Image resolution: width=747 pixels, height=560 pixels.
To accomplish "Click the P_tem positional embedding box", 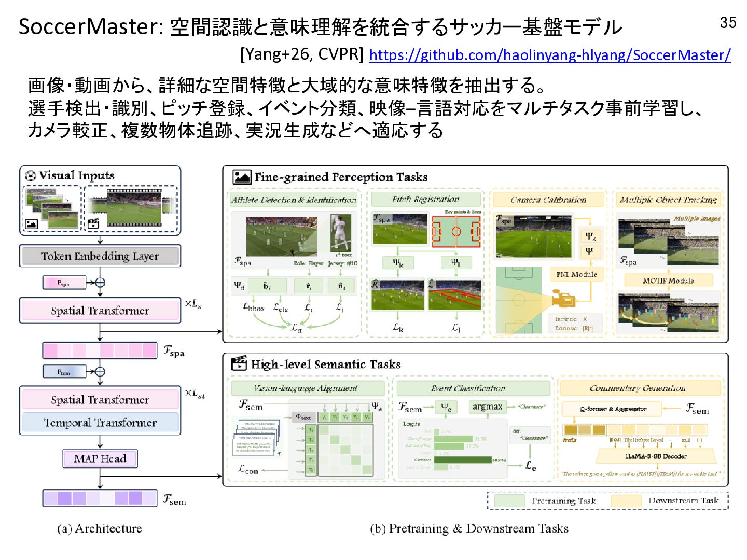I will pos(64,372).
